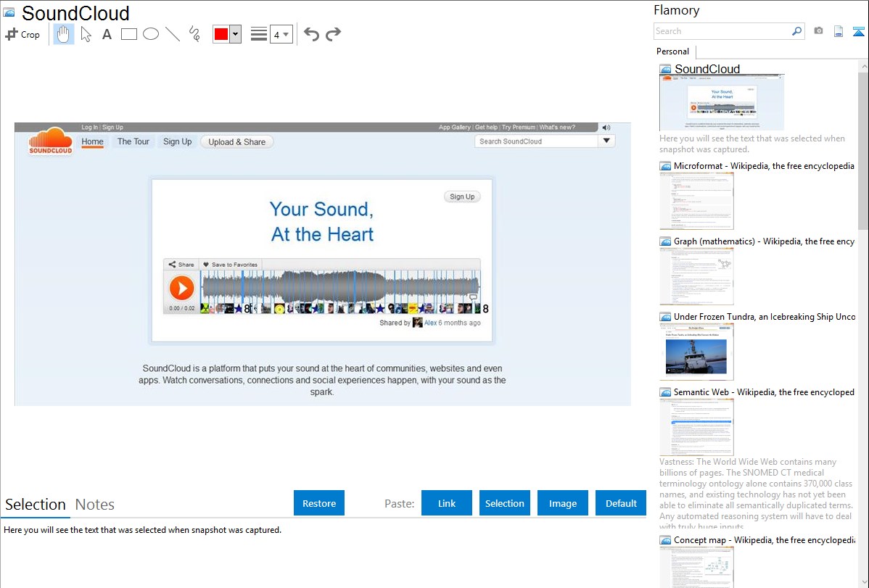Open the line width dropdown showing 4
869x588 pixels.
(281, 34)
